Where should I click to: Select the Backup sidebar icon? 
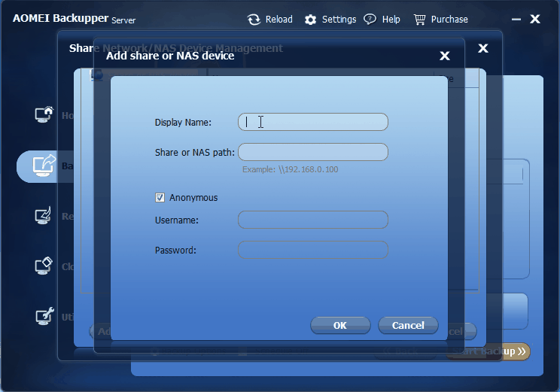44,166
